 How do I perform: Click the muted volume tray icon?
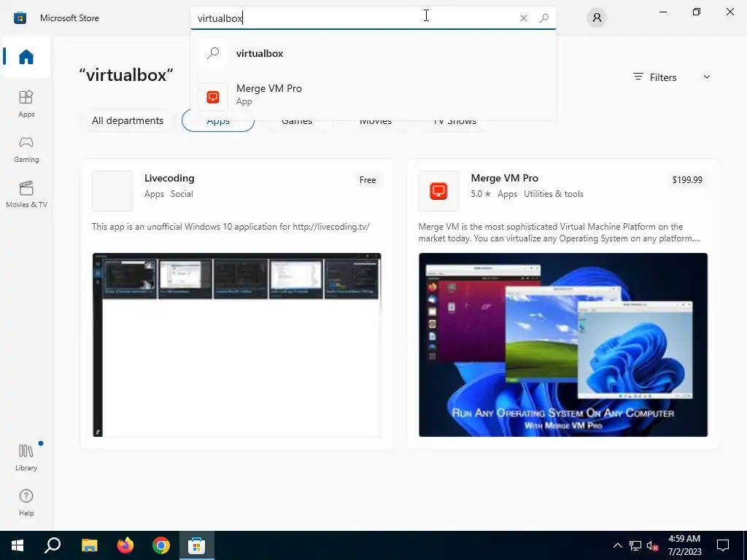(x=653, y=545)
